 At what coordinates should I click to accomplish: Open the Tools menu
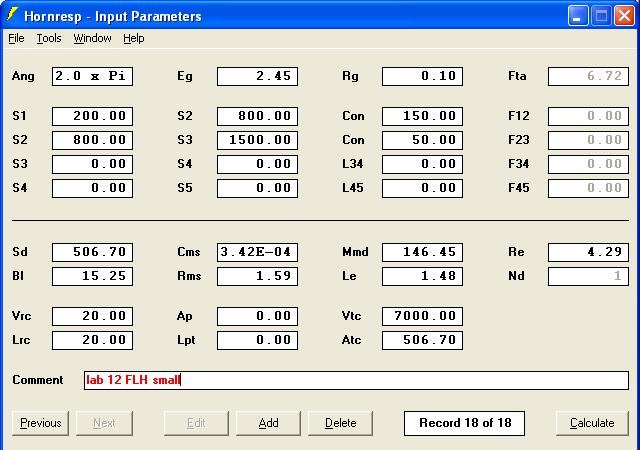[49, 38]
